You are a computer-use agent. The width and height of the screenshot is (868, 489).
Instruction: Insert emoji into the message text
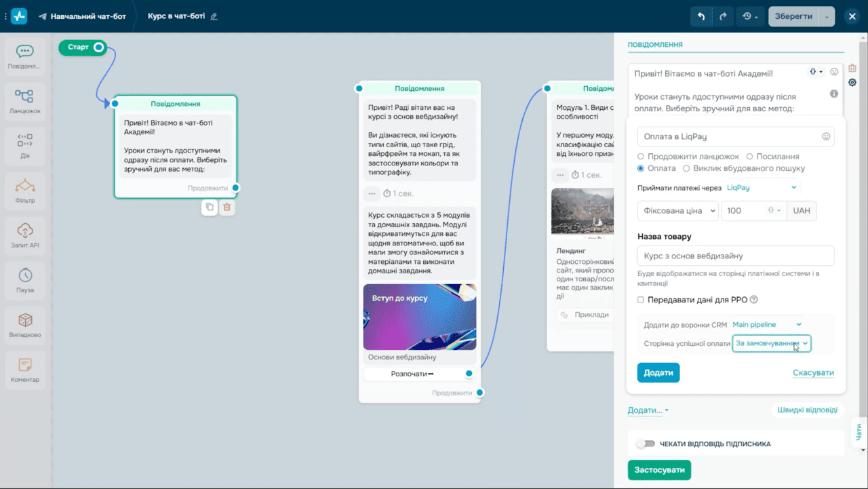[835, 71]
